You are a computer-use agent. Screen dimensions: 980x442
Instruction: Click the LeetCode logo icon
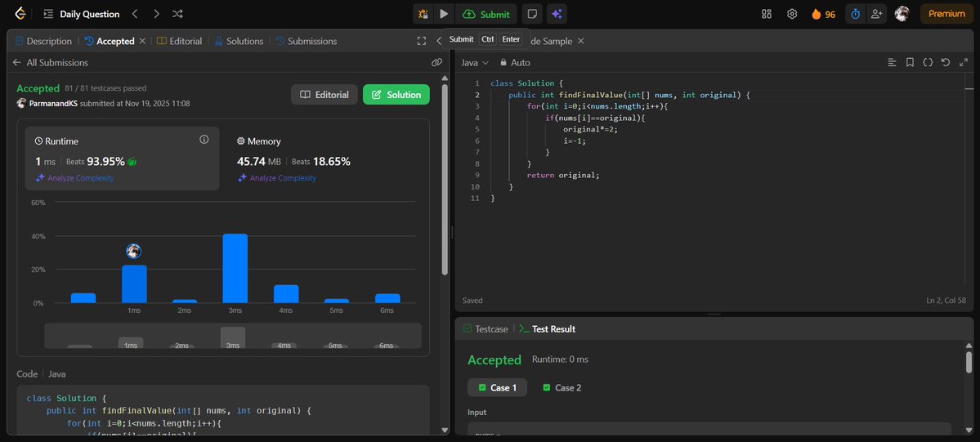tap(20, 14)
